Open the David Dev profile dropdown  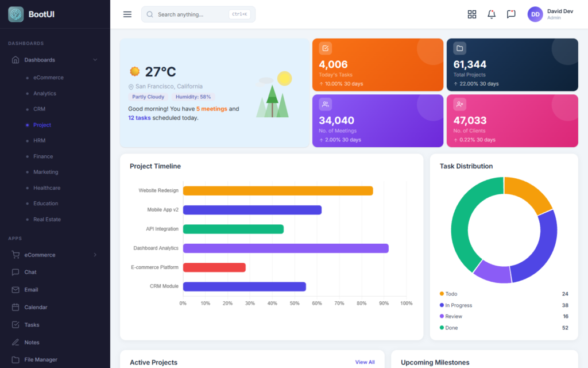[x=550, y=14]
